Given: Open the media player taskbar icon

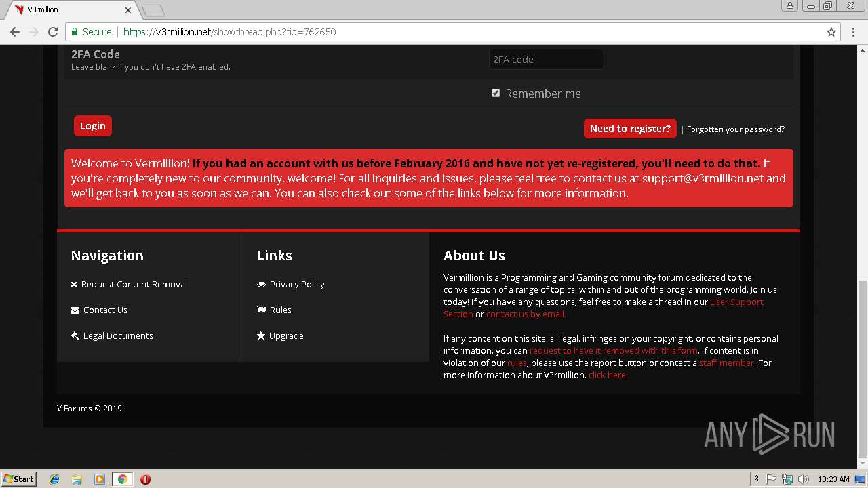Looking at the screenshot, I should coord(99,479).
